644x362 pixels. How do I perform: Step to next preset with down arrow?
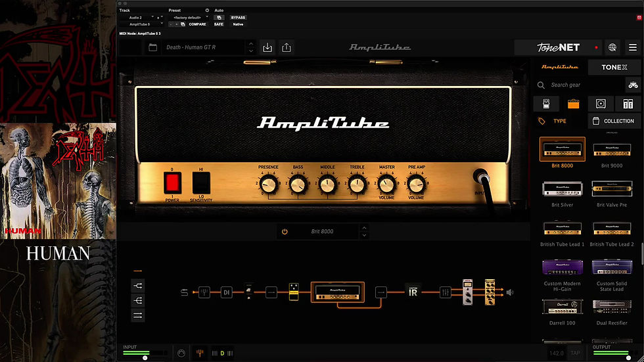coord(251,51)
